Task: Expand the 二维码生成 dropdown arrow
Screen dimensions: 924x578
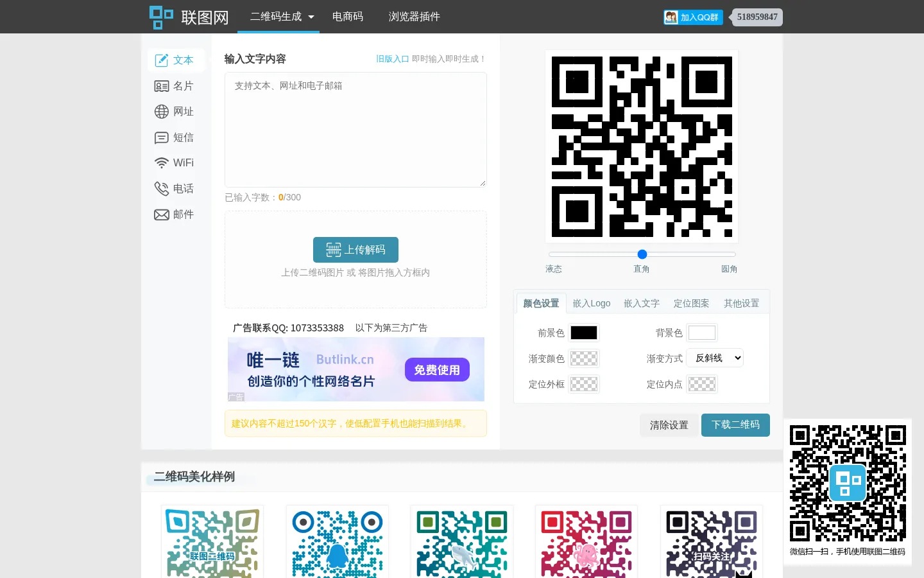Action: 311,17
